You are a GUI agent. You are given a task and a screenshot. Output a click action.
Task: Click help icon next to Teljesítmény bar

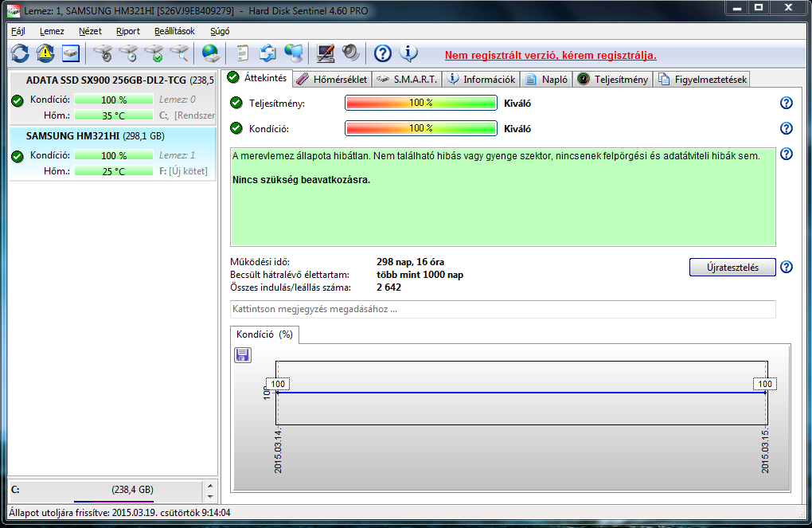[x=786, y=103]
